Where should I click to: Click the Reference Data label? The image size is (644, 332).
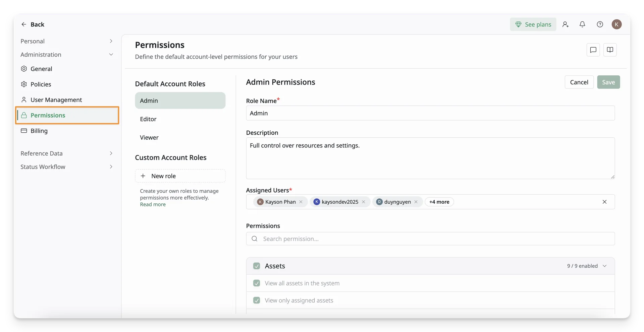pyautogui.click(x=42, y=153)
